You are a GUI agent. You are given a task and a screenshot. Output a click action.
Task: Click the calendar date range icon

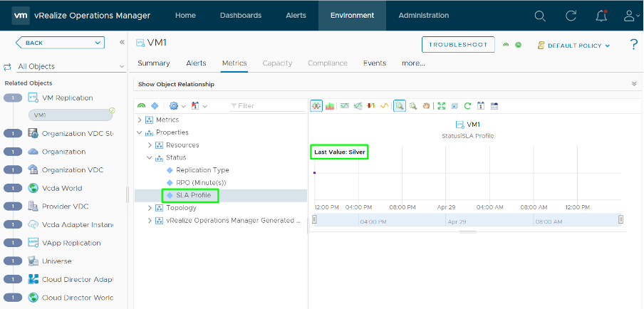(x=494, y=106)
